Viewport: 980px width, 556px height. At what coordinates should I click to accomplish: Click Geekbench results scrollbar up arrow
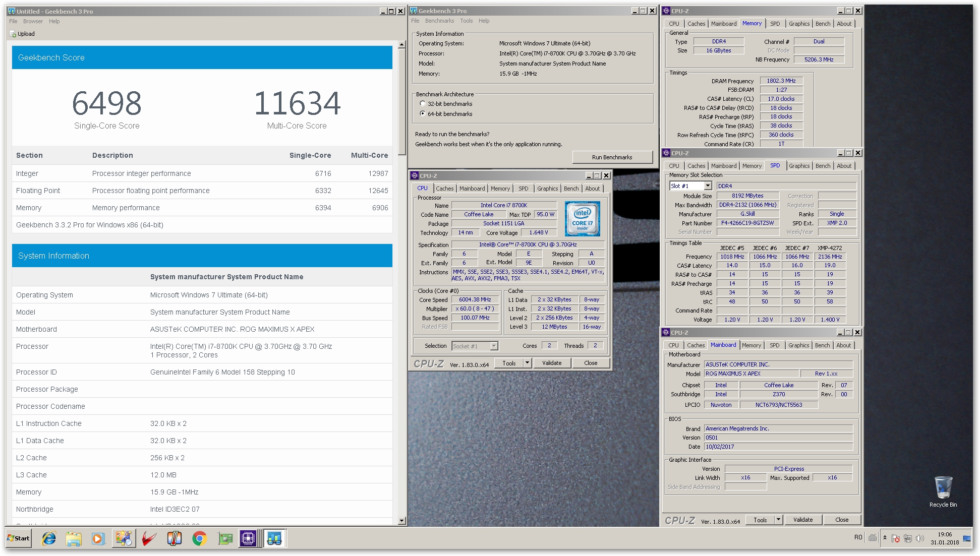(401, 45)
